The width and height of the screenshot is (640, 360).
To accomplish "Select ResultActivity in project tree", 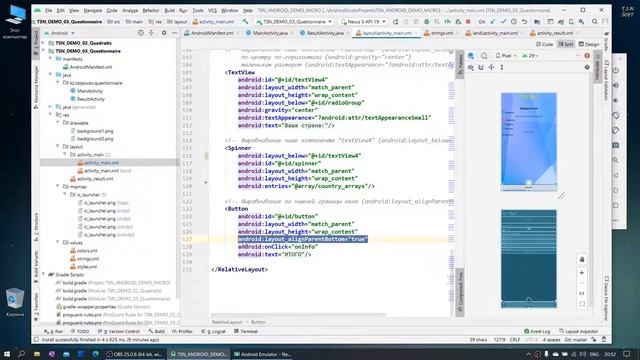I will pos(91,99).
